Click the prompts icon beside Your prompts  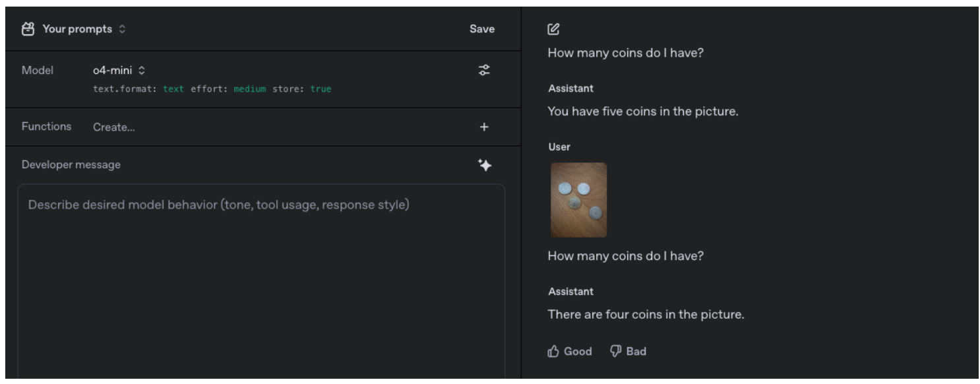pyautogui.click(x=28, y=29)
